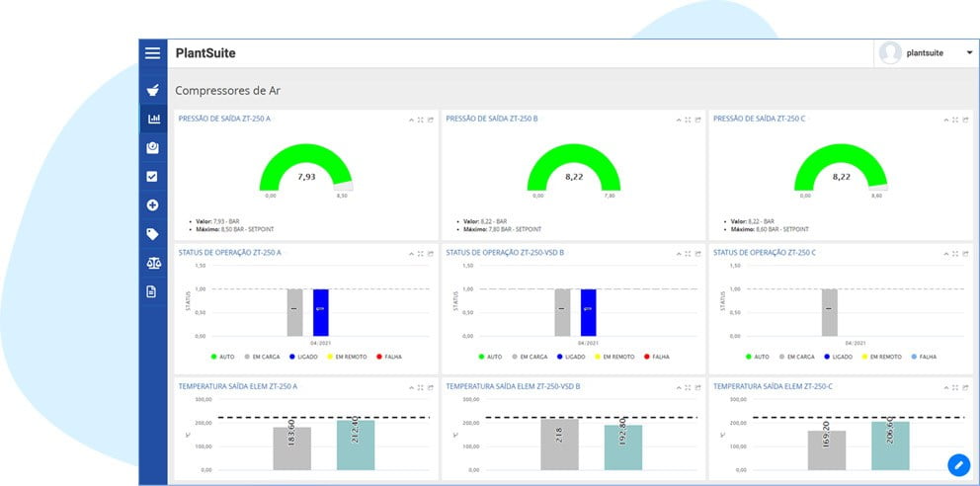This screenshot has height=486, width=980.
Task: Click the 'Máximo: 7,80 BAR - SETPOINT' text
Action: click(x=502, y=229)
